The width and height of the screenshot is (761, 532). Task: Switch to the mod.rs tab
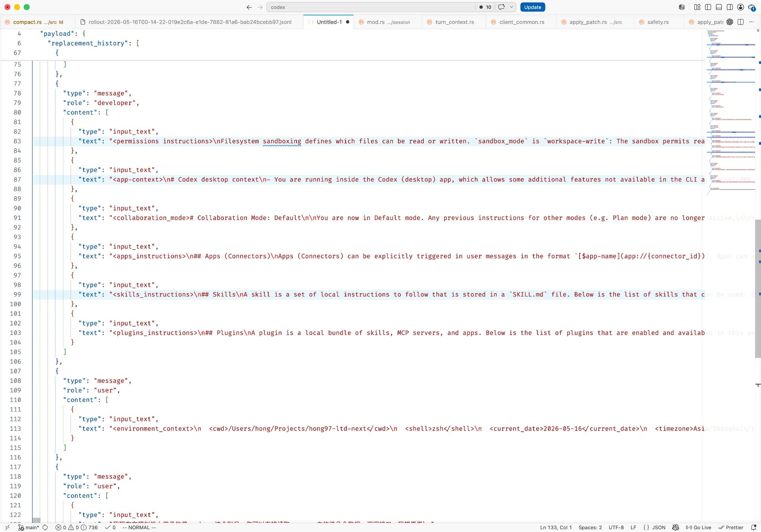click(x=388, y=22)
